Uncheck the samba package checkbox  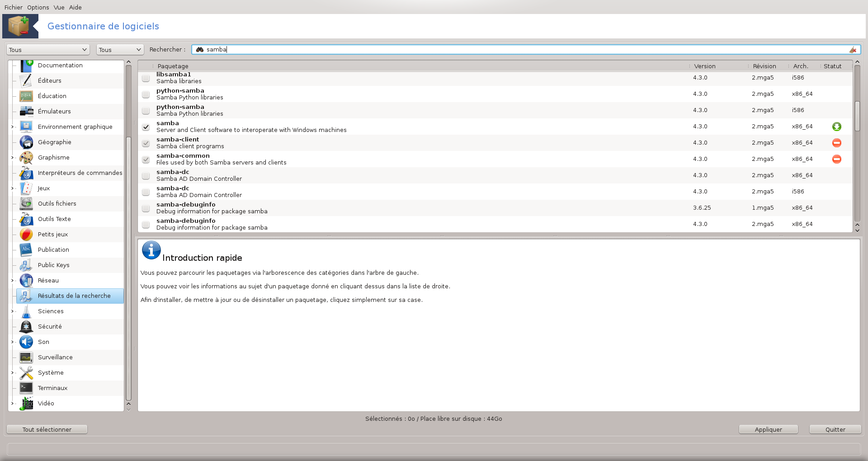coord(146,127)
